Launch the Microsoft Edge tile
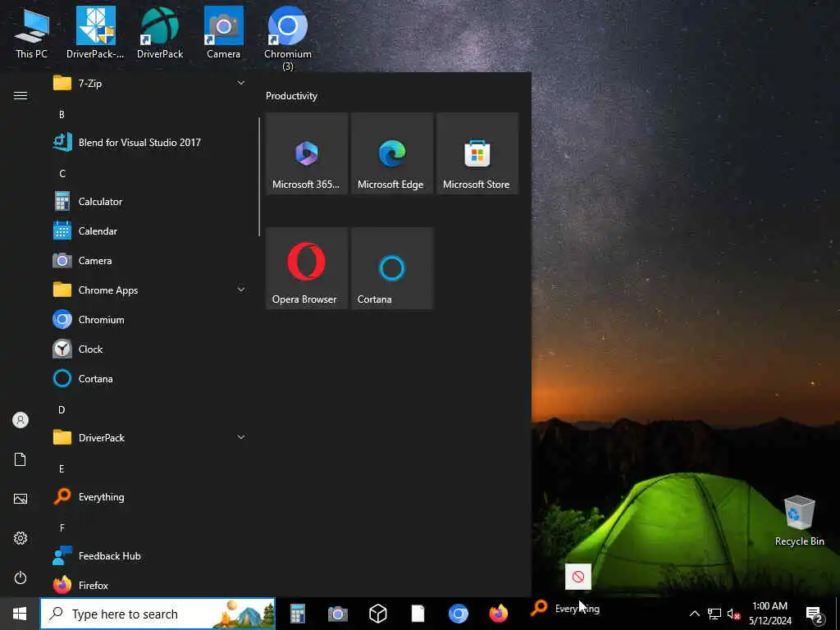This screenshot has width=840, height=630. click(392, 153)
